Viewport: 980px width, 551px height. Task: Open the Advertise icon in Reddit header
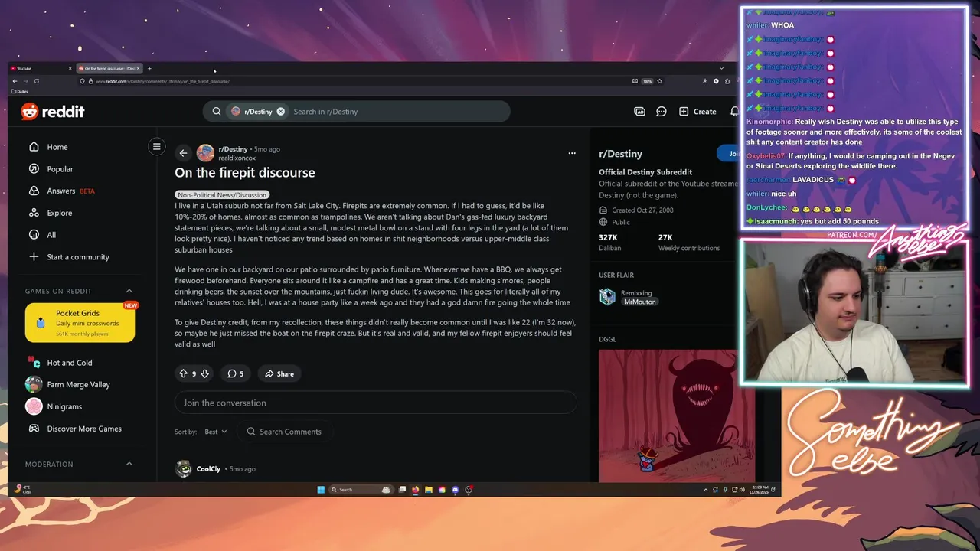coord(639,112)
